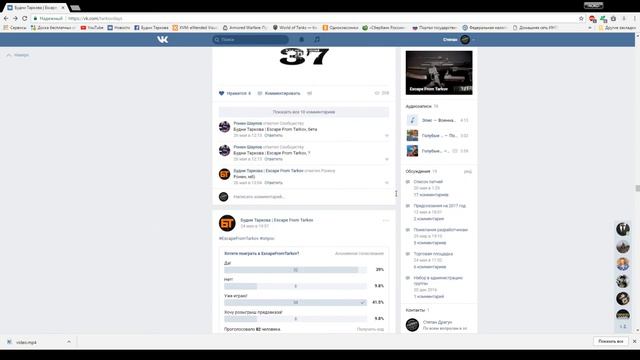Play the second Голубые audio track
This screenshot has height=360, width=640.
coord(412,135)
